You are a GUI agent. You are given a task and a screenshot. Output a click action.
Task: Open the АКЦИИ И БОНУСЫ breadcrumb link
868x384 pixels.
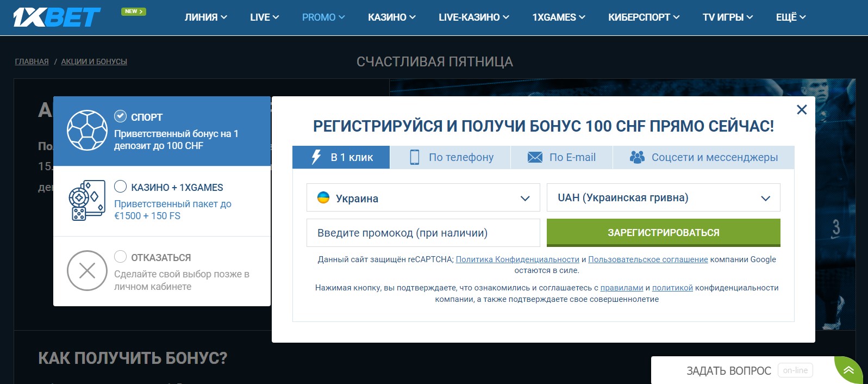coord(94,61)
